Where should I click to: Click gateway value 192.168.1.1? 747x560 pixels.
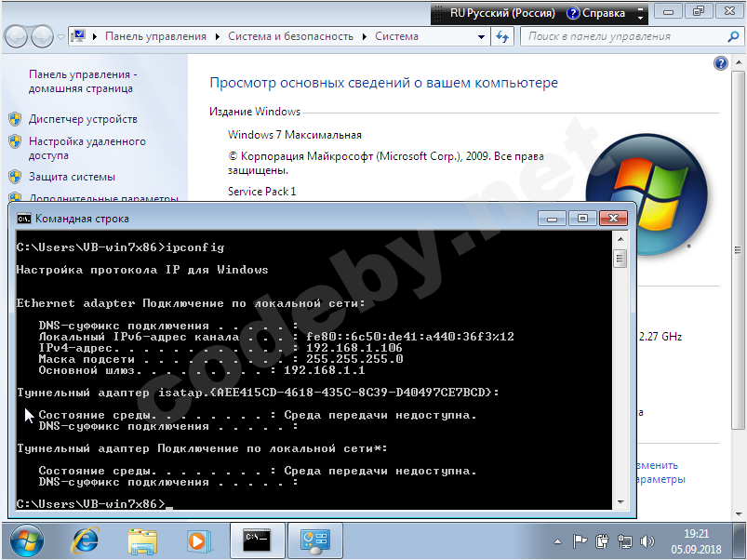[x=325, y=370]
